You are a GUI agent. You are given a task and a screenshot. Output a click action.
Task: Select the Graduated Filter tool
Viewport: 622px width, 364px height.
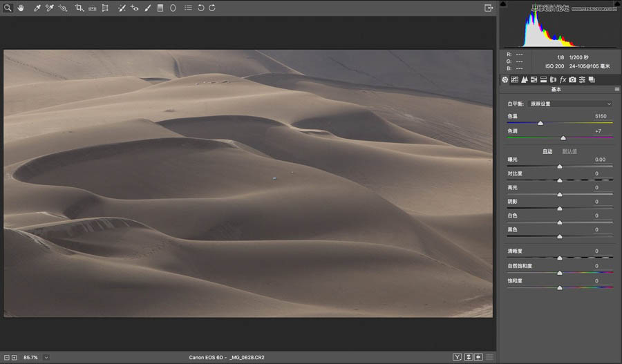[160, 8]
